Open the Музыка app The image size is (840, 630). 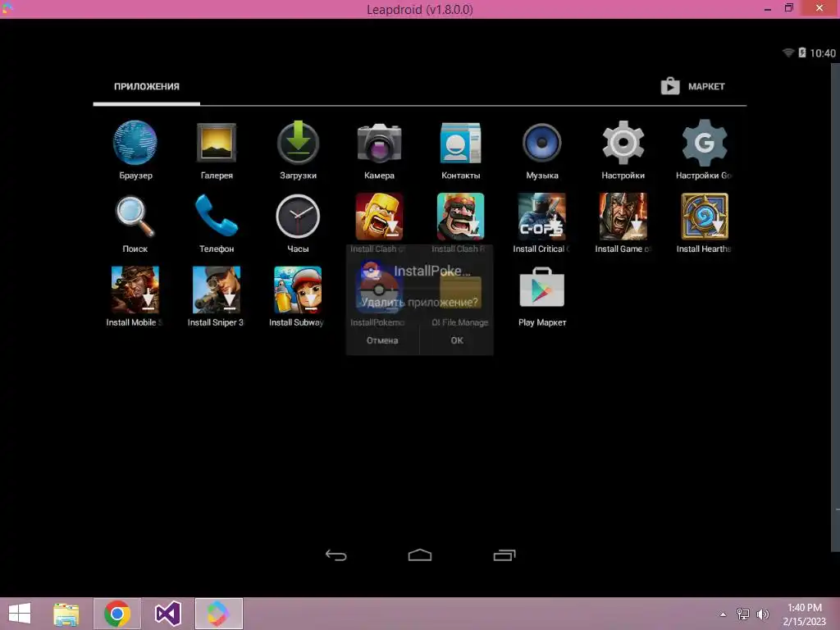pos(542,143)
